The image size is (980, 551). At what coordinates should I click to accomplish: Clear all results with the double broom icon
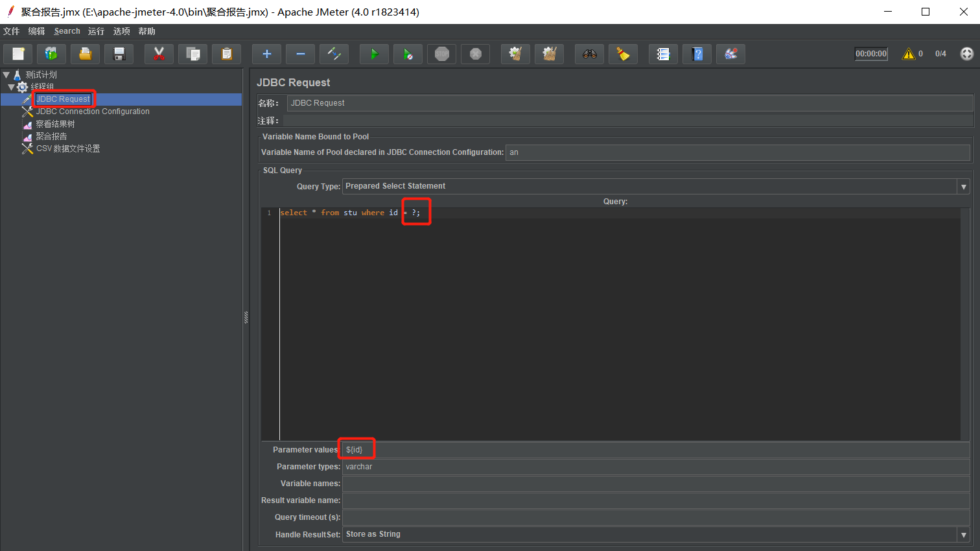549,54
